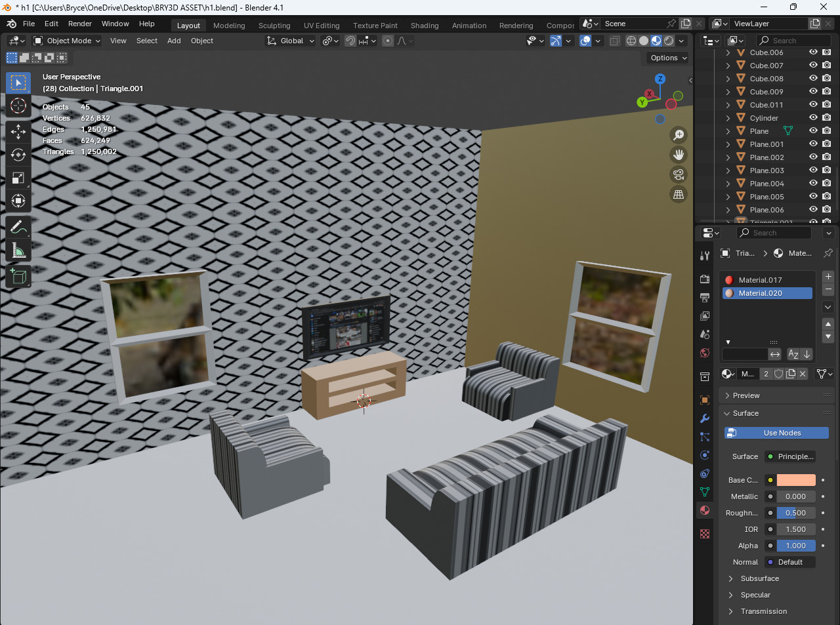Disable Plane.005 in renders camera icon

tap(827, 197)
